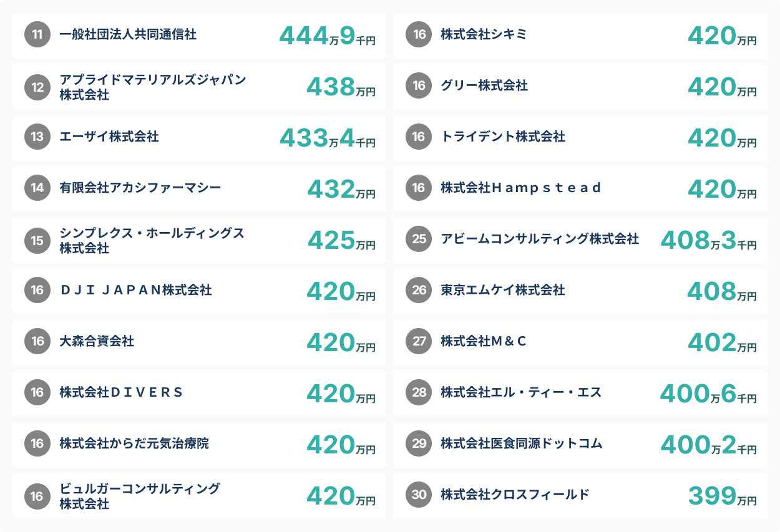Click the 408万3千円 salary figure
The image size is (780, 532).
pyautogui.click(x=708, y=241)
